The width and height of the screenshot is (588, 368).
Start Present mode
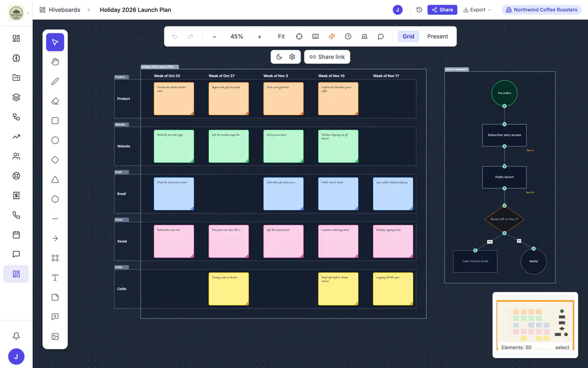[x=437, y=36]
